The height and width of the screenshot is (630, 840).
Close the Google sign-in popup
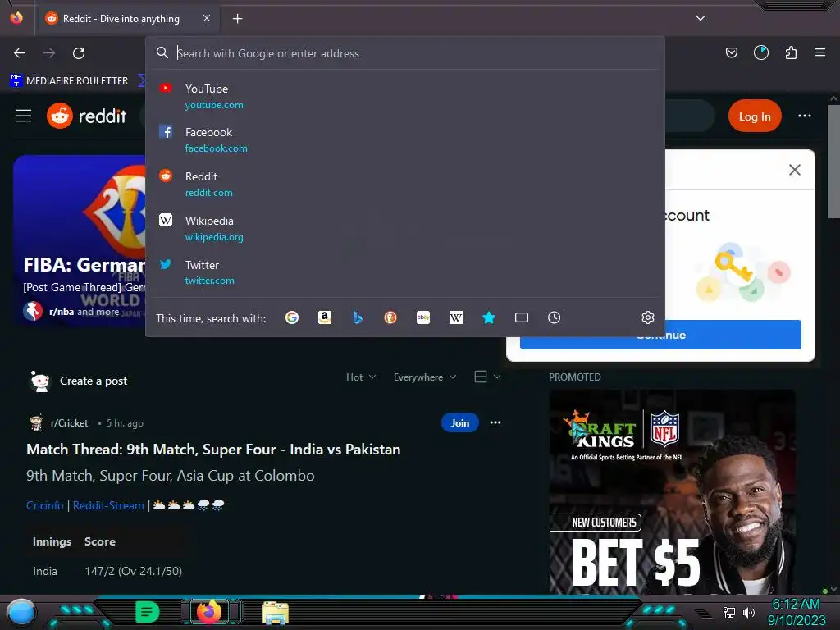tap(794, 170)
